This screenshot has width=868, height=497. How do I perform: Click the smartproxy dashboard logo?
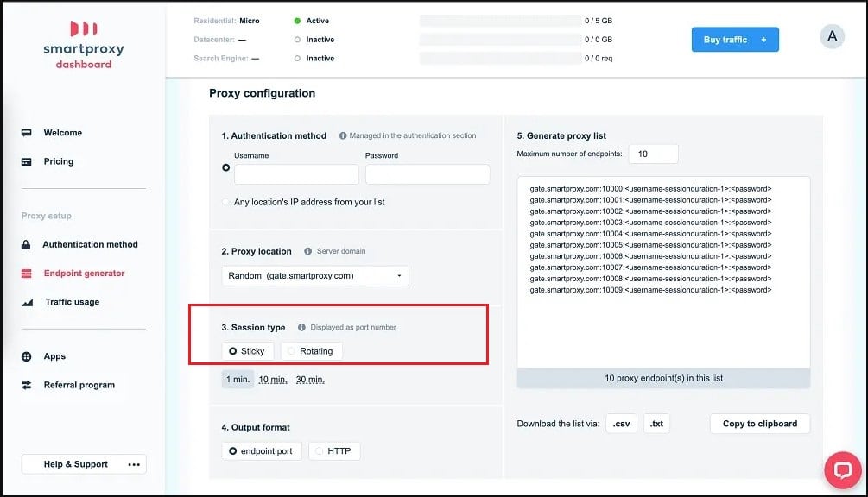(84, 46)
